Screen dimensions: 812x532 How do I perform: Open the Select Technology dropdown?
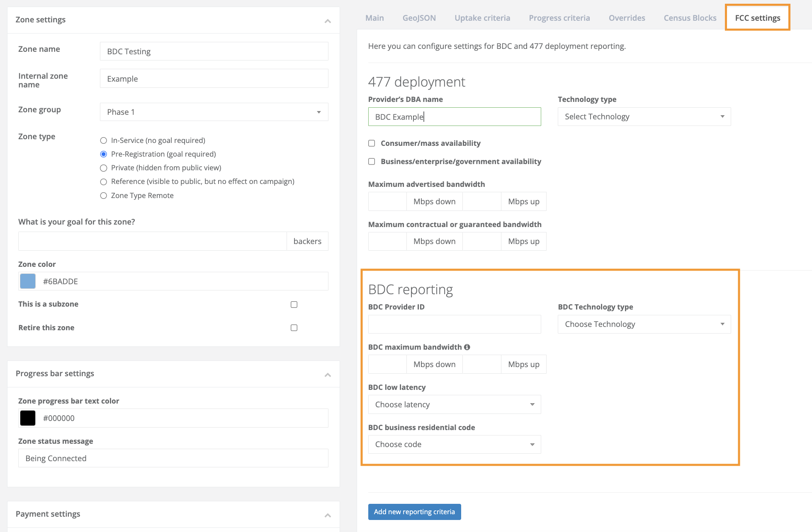644,117
